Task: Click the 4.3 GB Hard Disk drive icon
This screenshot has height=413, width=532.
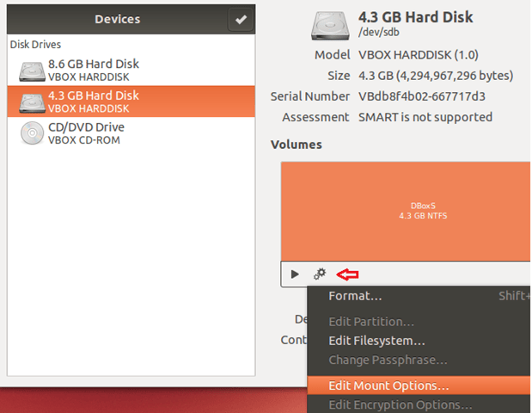Action: point(31,102)
